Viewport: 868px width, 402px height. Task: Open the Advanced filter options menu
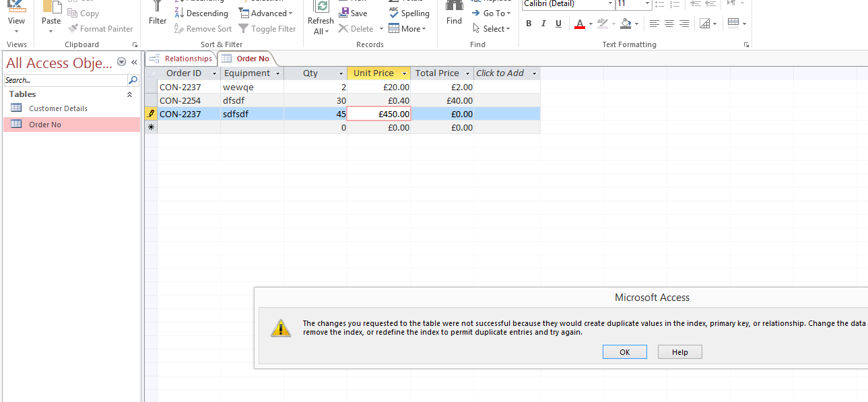[x=266, y=13]
